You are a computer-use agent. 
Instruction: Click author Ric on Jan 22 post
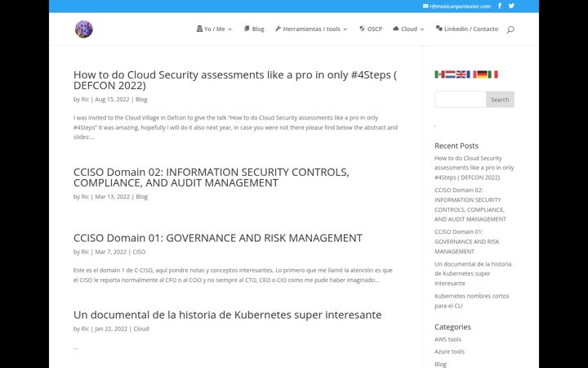pyautogui.click(x=85, y=328)
